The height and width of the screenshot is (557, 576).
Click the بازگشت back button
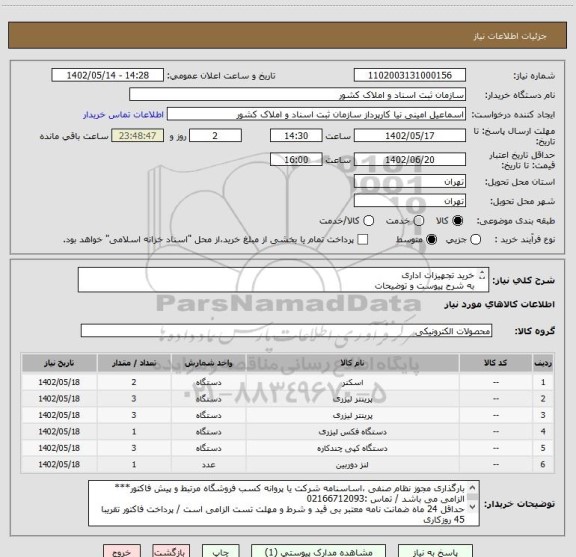point(171,551)
